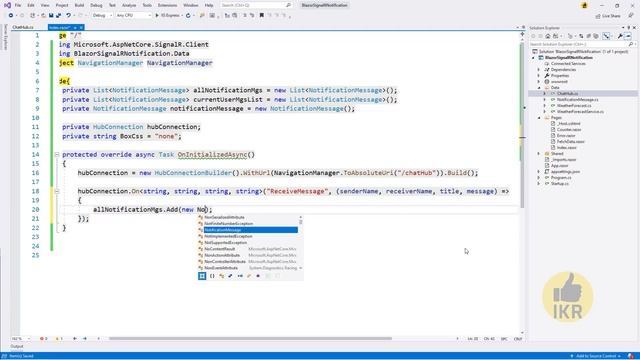Toggle the show-all-items IntelliSense filter
Image resolution: width=640 pixels, height=360 pixels.
coord(202,276)
